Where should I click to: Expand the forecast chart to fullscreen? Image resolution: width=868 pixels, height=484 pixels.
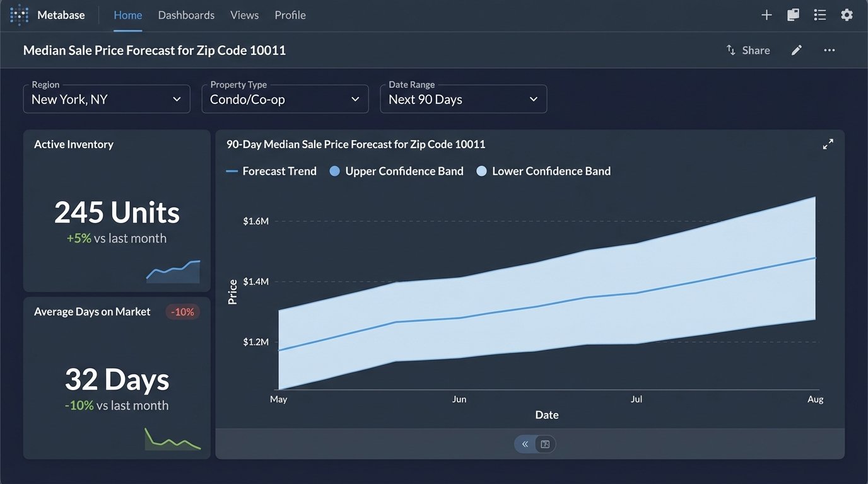[828, 144]
